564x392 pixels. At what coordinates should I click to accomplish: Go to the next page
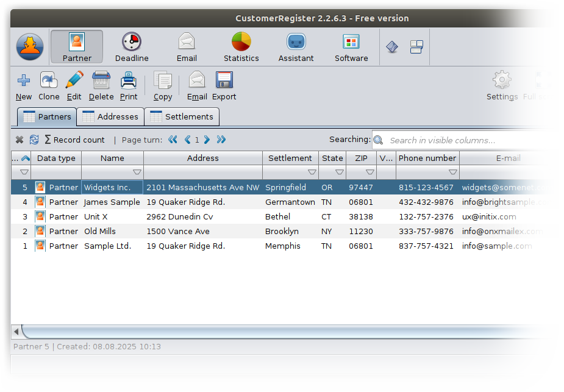pos(207,140)
